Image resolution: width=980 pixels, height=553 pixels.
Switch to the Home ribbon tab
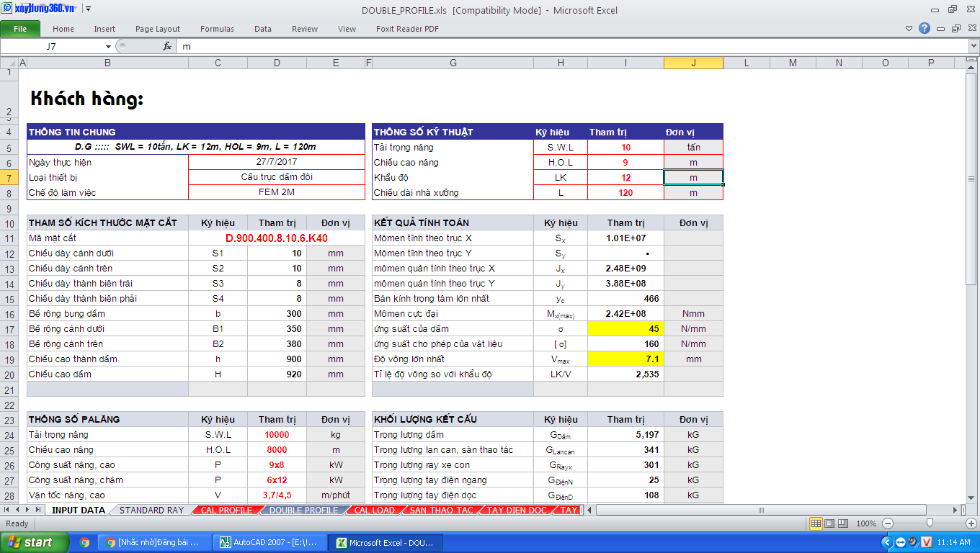(x=63, y=29)
